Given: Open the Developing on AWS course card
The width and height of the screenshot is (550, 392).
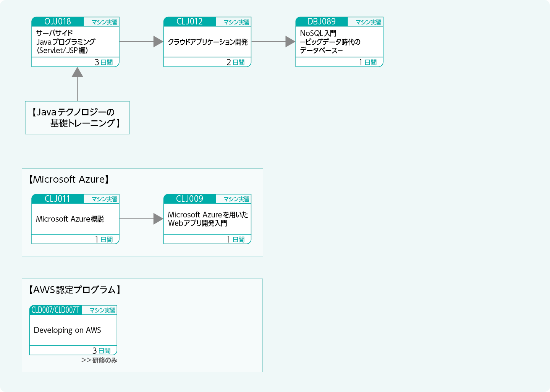Looking at the screenshot, I should click(x=73, y=330).
